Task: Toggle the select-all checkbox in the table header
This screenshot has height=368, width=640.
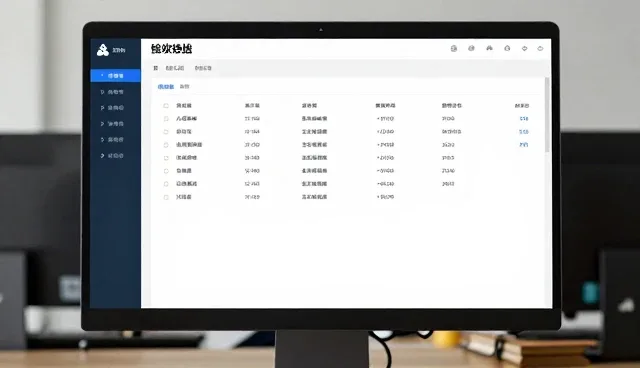Action: [x=166, y=106]
